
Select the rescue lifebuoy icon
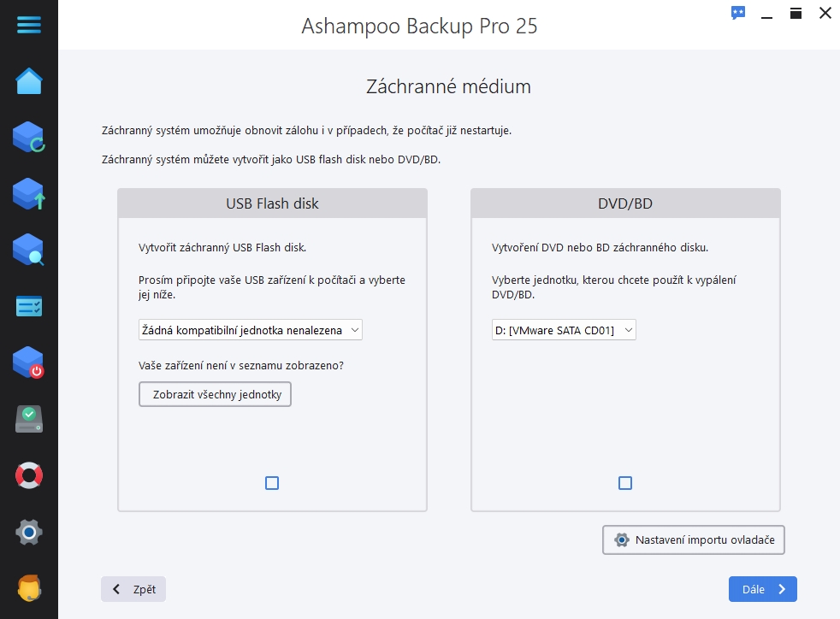coord(29,475)
